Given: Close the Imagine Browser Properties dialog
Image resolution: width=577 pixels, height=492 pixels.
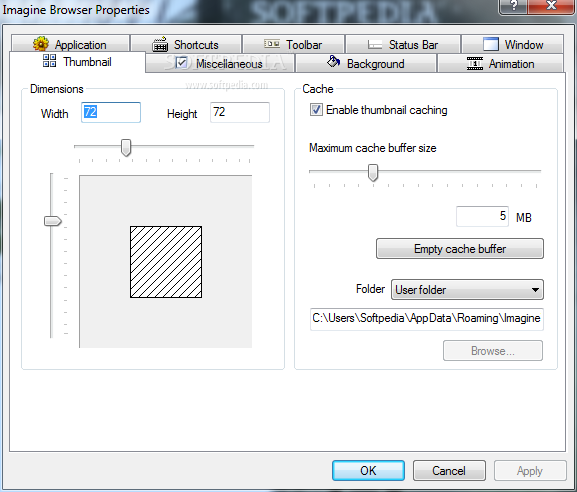Looking at the screenshot, I should coord(551,6).
